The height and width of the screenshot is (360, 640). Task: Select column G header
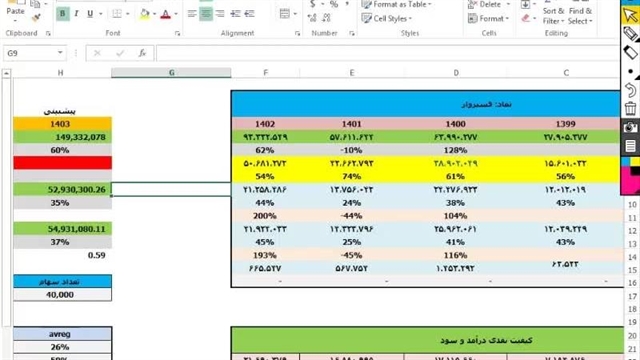[x=171, y=73]
